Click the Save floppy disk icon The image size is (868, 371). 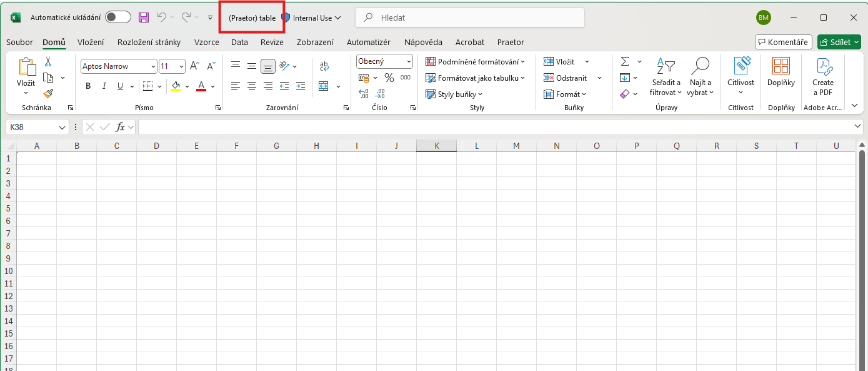pyautogui.click(x=144, y=18)
